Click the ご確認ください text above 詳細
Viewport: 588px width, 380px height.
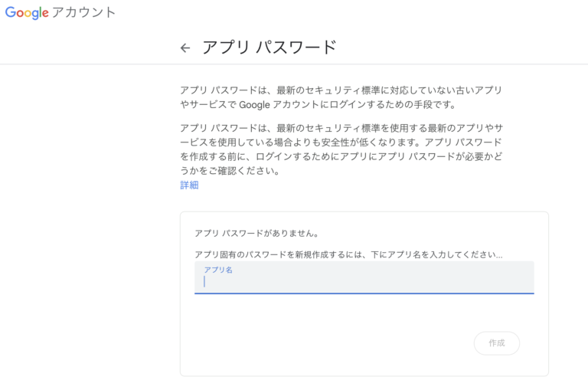click(x=237, y=171)
